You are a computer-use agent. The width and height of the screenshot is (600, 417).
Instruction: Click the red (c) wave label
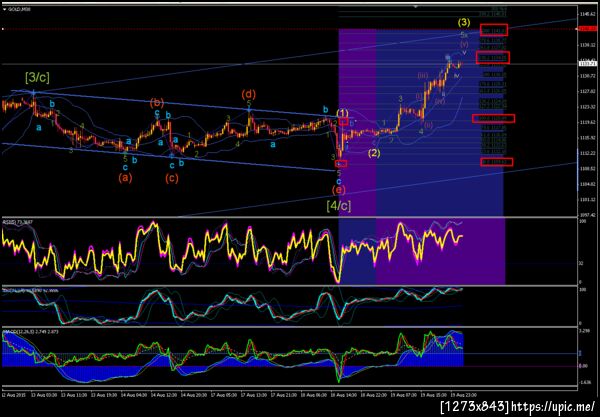(x=172, y=178)
